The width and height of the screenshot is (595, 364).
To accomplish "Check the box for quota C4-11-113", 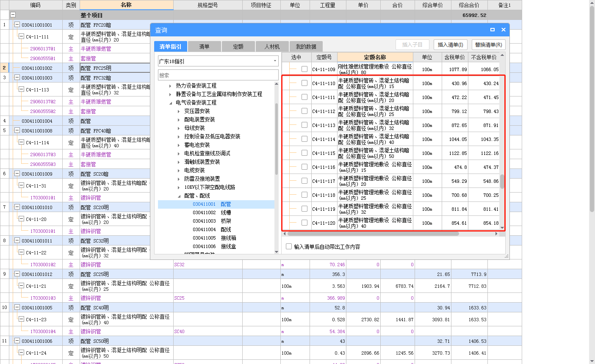I will (x=304, y=125).
